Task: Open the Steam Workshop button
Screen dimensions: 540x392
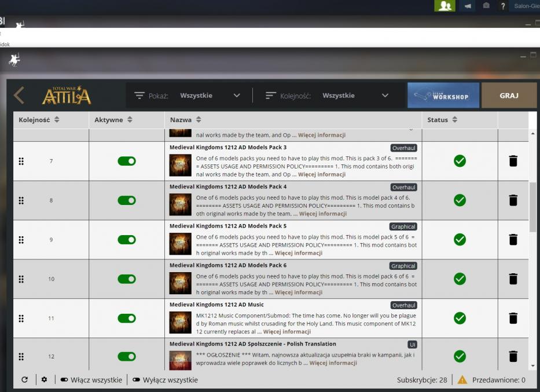Action: [443, 96]
